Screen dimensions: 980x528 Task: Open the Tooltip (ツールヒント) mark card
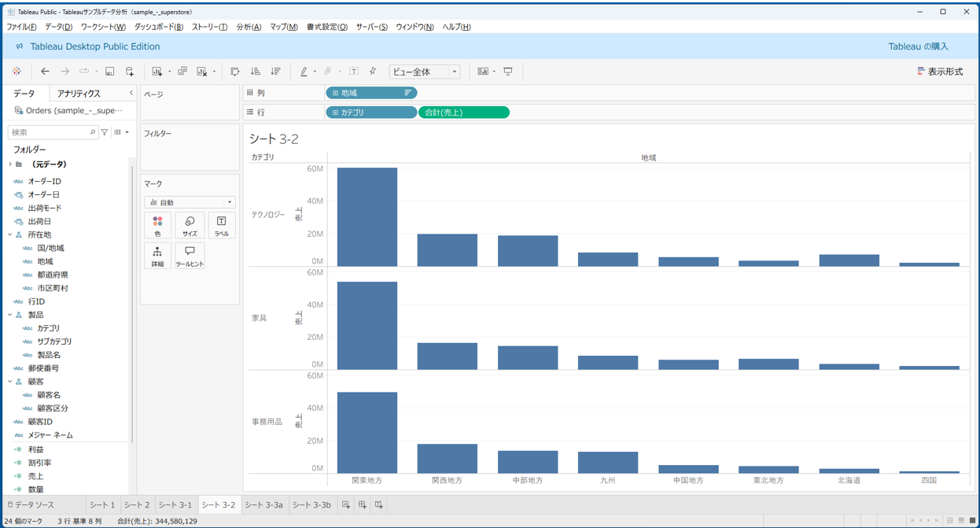point(190,256)
